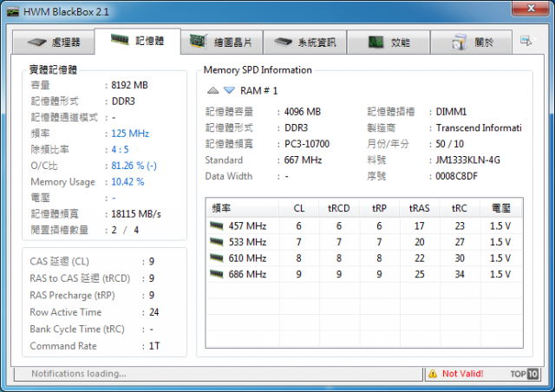Select the 457 MHz timing row
Image resolution: width=555 pixels, height=392 pixels.
click(364, 225)
